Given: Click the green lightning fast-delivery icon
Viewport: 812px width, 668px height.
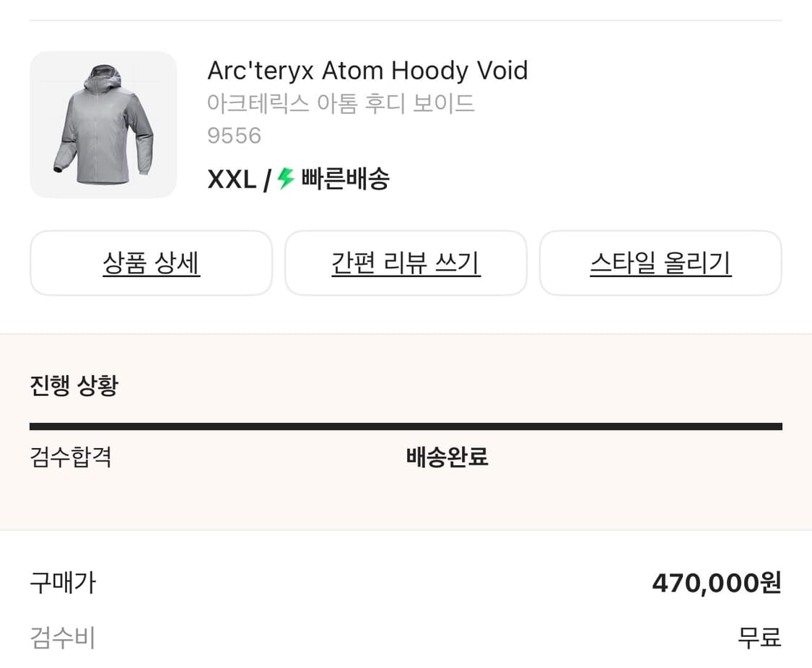Looking at the screenshot, I should [x=284, y=178].
